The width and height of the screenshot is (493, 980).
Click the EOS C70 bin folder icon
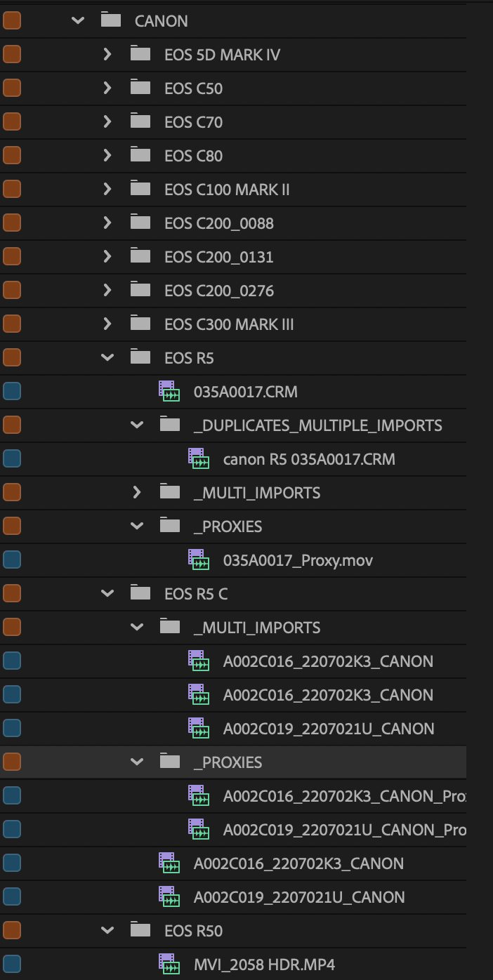click(x=140, y=121)
